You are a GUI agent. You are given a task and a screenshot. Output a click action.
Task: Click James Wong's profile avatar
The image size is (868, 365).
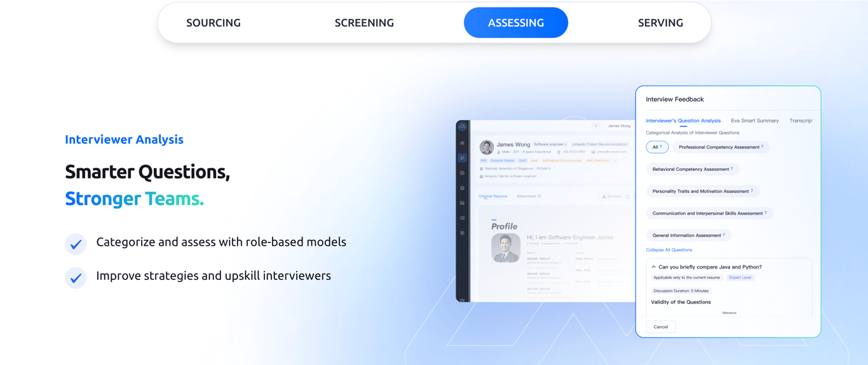tap(487, 147)
